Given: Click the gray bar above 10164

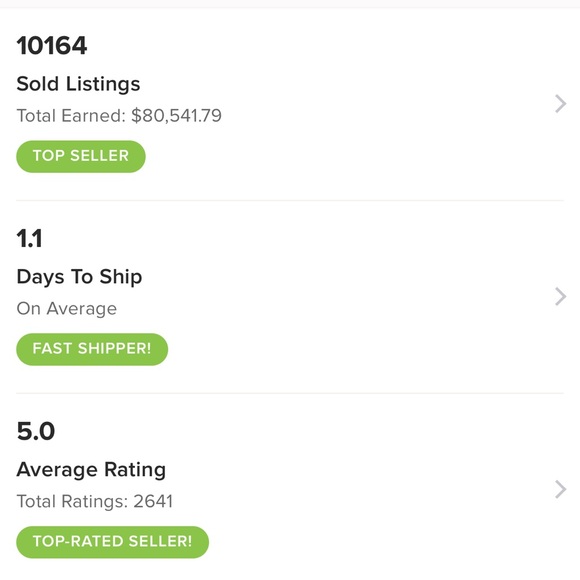Looking at the screenshot, I should [x=290, y=4].
